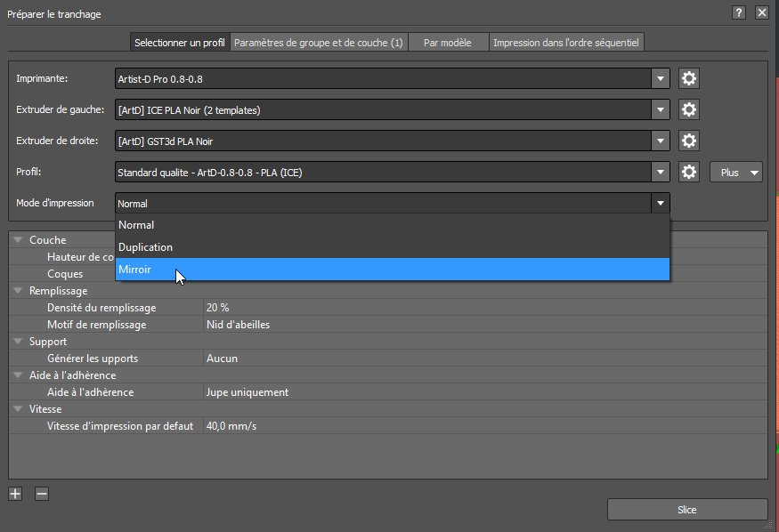Select the Hauteur de couche row label
The height and width of the screenshot is (532, 779).
click(x=80, y=257)
